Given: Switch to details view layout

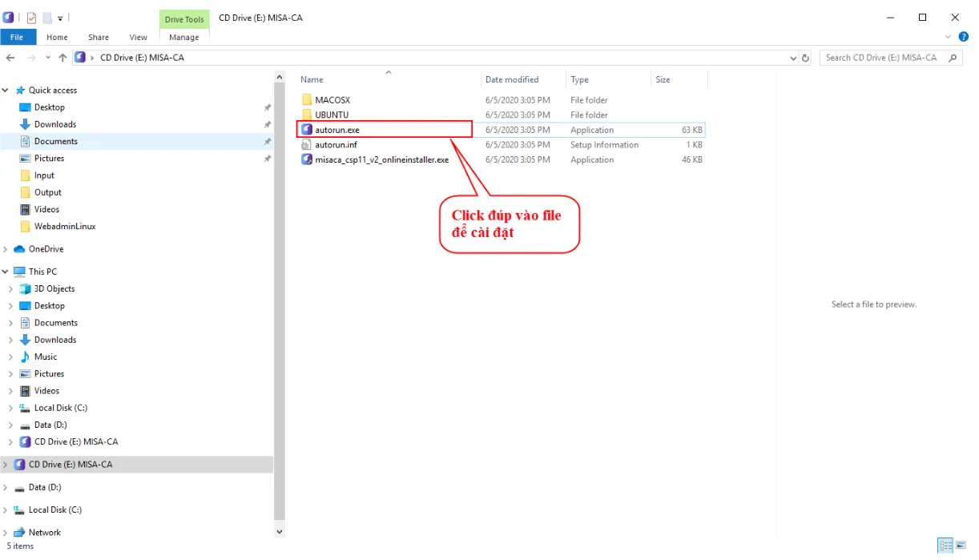Looking at the screenshot, I should (x=945, y=546).
